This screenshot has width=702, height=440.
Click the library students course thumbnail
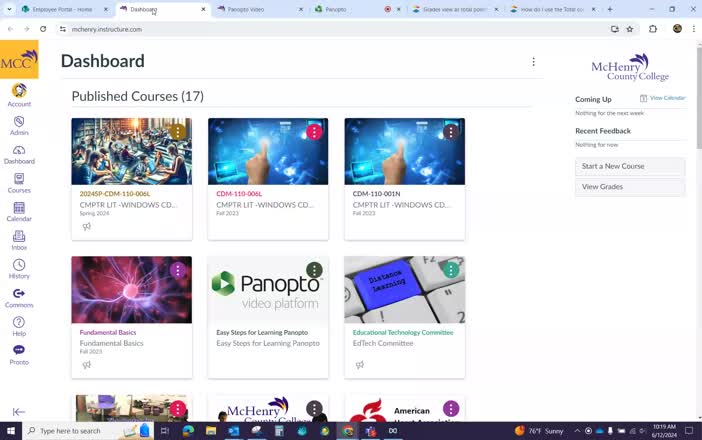tap(132, 151)
